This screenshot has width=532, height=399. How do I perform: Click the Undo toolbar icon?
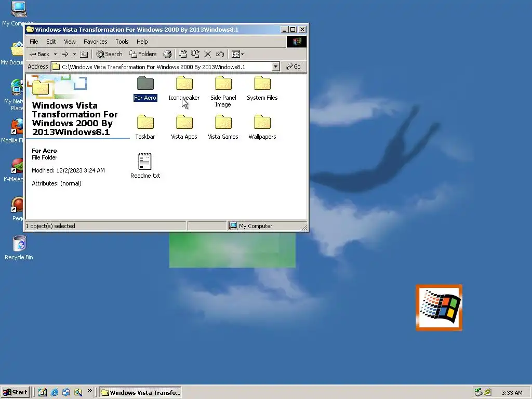[x=220, y=54]
